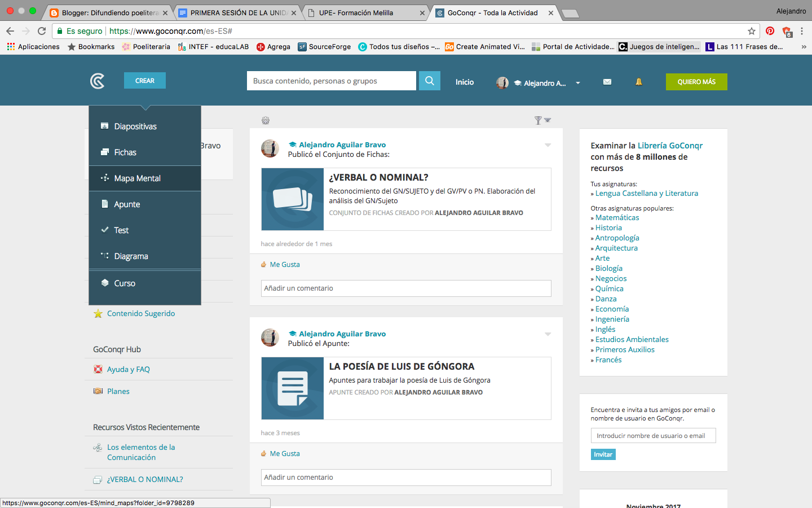Click author avatar on Góngora post
This screenshot has height=508, width=812.
point(270,338)
